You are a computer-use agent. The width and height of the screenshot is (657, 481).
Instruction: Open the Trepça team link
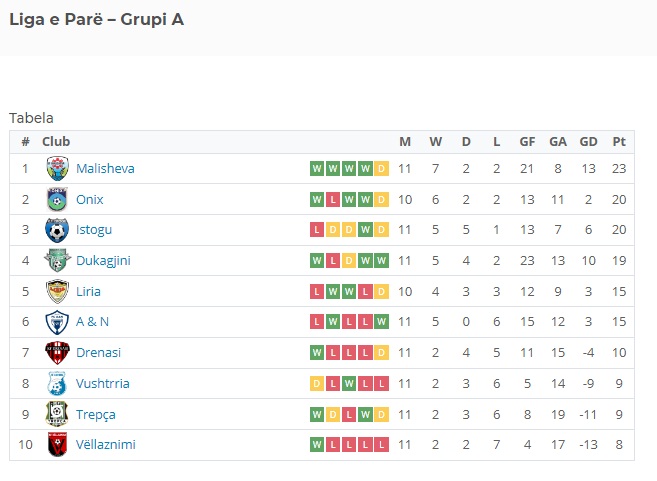(x=96, y=415)
